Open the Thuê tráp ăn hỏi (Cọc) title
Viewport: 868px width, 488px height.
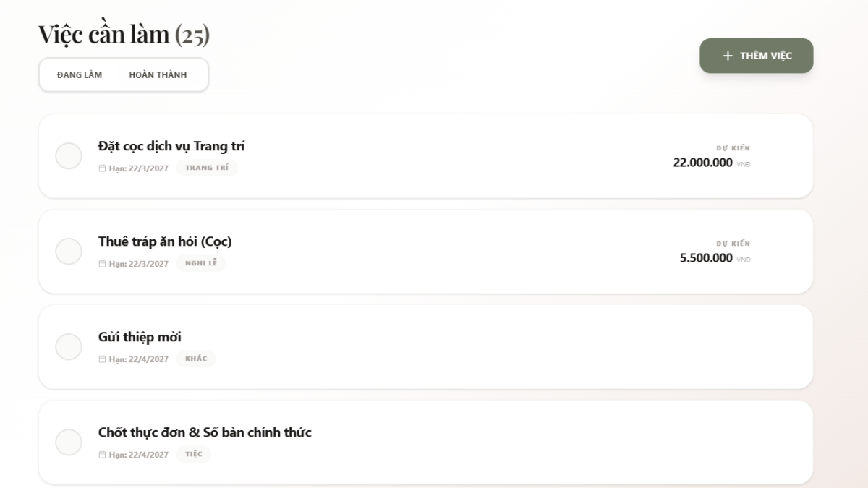coord(165,241)
